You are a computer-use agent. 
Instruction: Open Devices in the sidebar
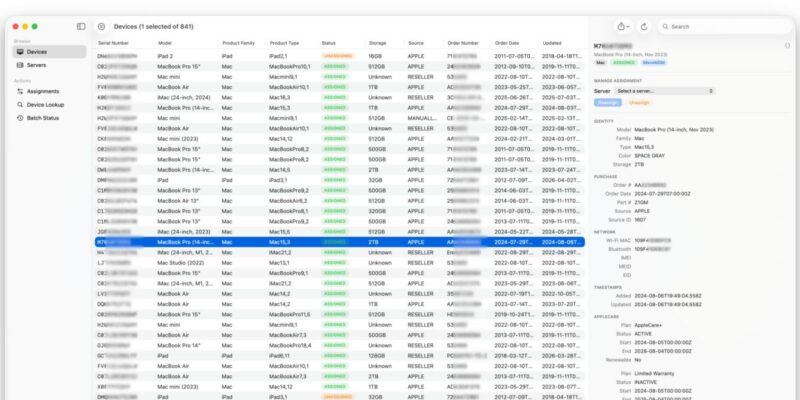[x=49, y=52]
